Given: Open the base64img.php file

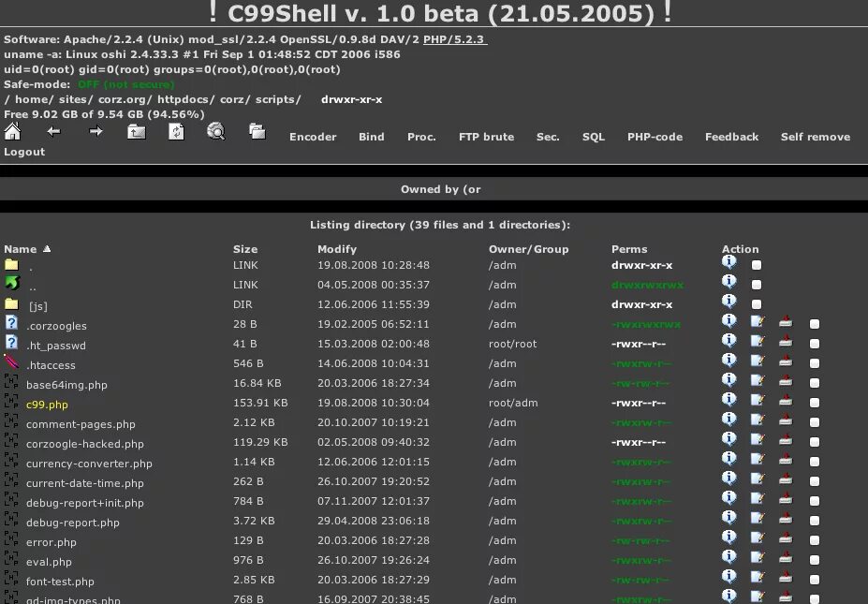Looking at the screenshot, I should coord(66,385).
